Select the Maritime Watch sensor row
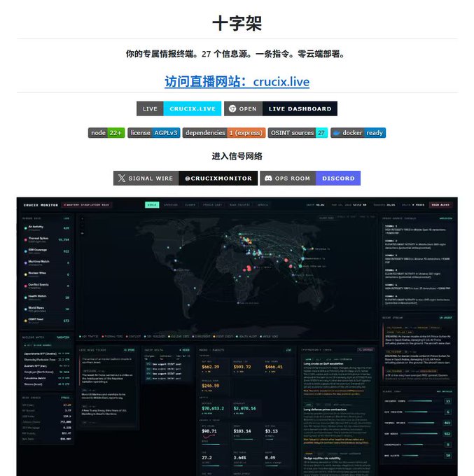 pyautogui.click(x=47, y=263)
